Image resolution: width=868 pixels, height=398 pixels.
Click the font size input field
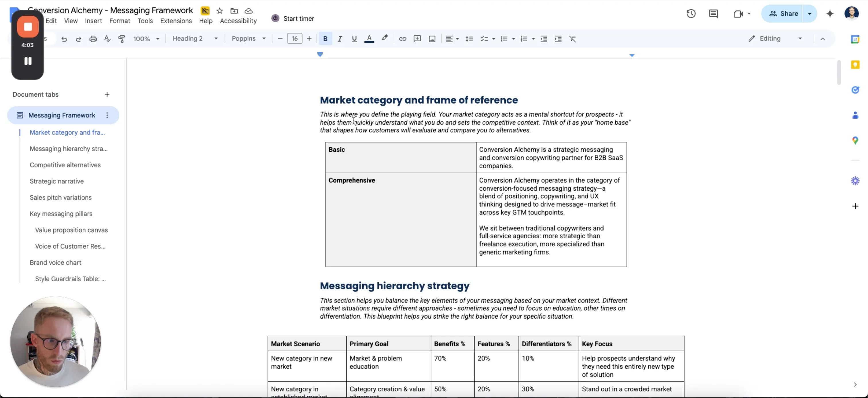pyautogui.click(x=294, y=38)
